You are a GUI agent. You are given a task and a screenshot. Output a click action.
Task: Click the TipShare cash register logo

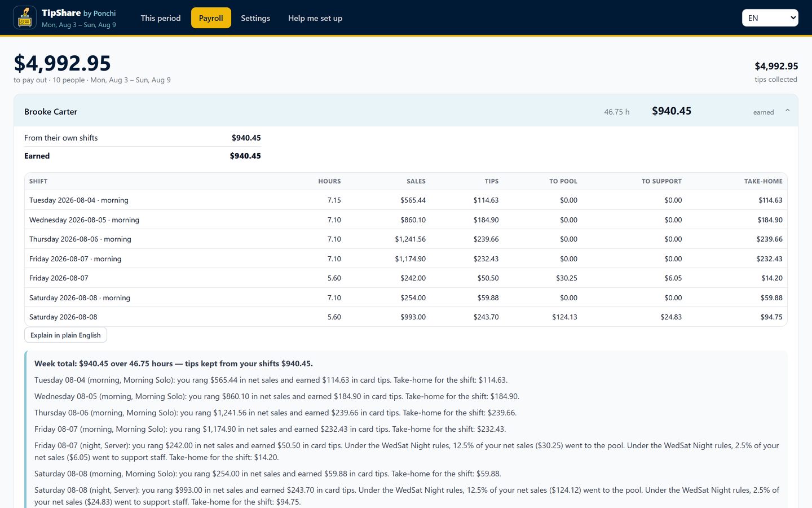pyautogui.click(x=25, y=17)
